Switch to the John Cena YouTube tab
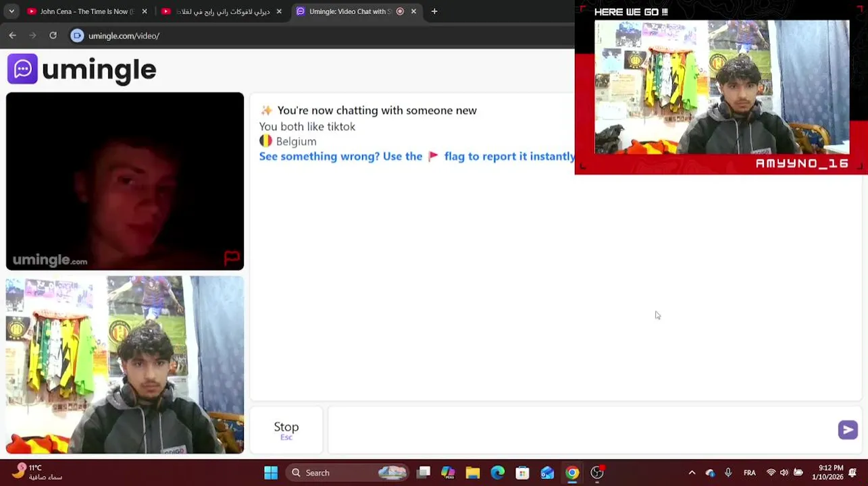868x486 pixels. pyautogui.click(x=86, y=11)
